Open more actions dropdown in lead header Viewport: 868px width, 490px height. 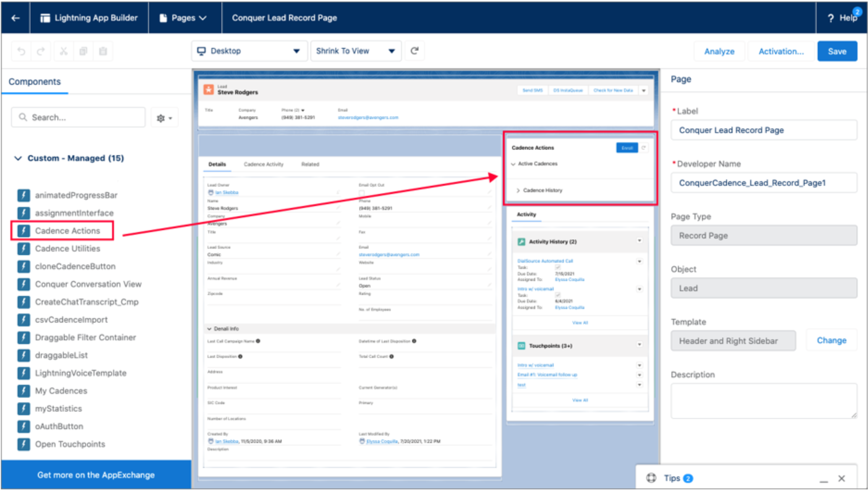click(644, 91)
